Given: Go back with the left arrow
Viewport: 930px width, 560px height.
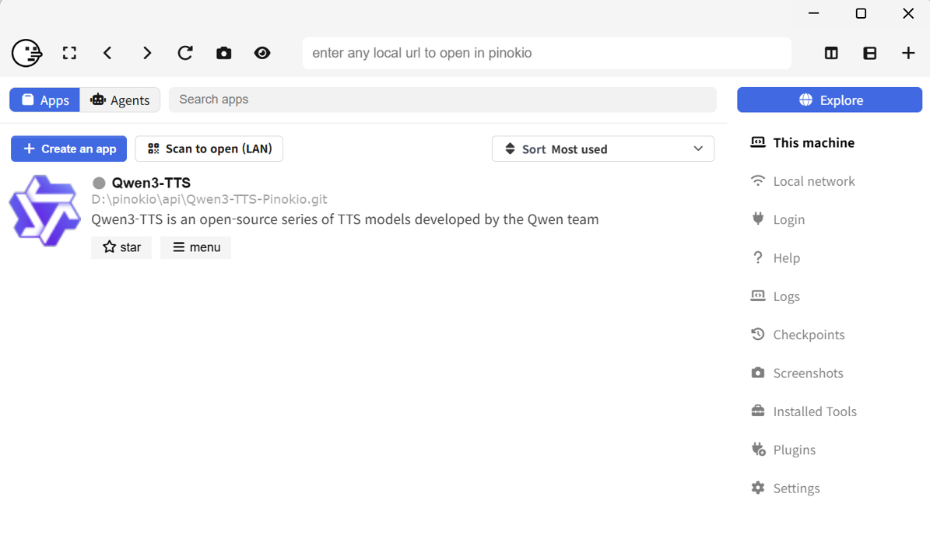Looking at the screenshot, I should click(107, 54).
